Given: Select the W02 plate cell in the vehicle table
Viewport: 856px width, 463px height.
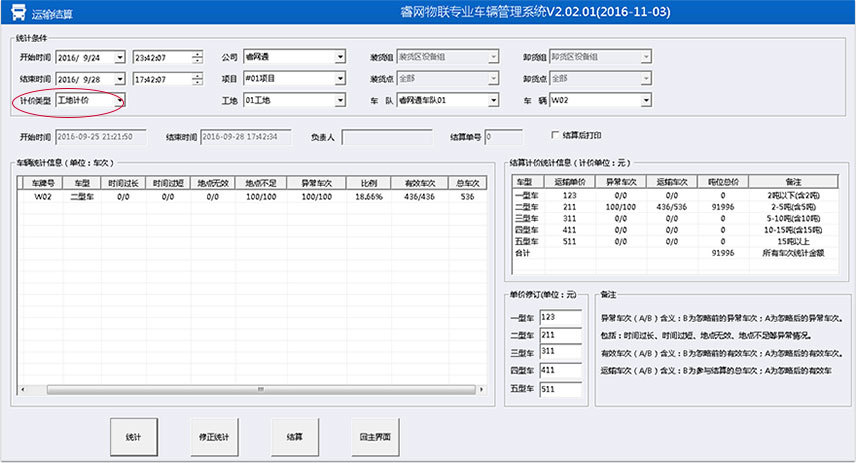Looking at the screenshot, I should point(43,197).
